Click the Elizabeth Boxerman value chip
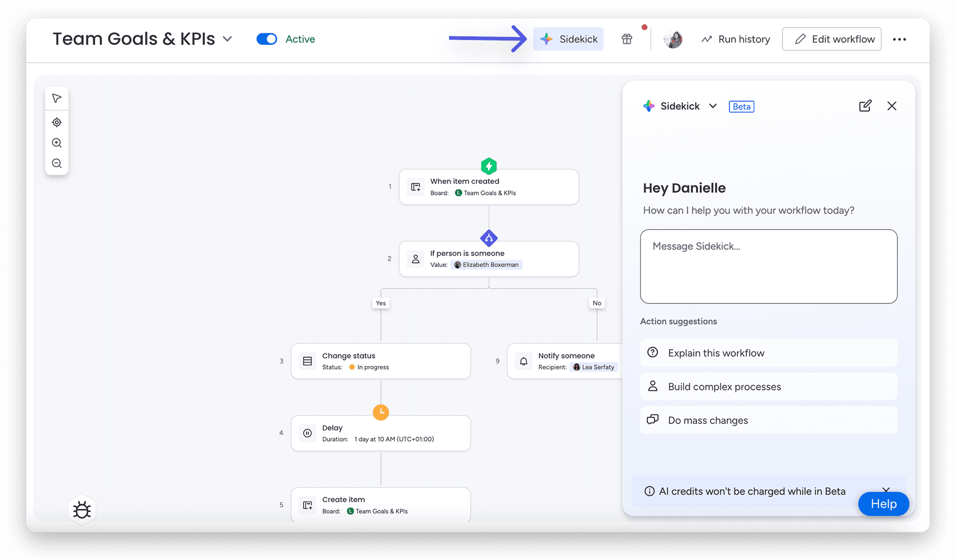956x560 pixels. [486, 264]
